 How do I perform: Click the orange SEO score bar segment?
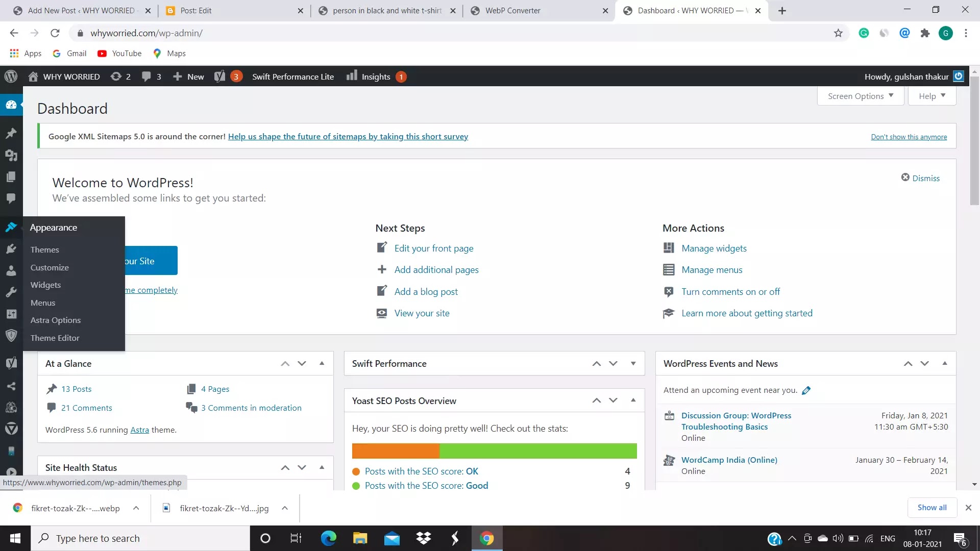(x=396, y=451)
